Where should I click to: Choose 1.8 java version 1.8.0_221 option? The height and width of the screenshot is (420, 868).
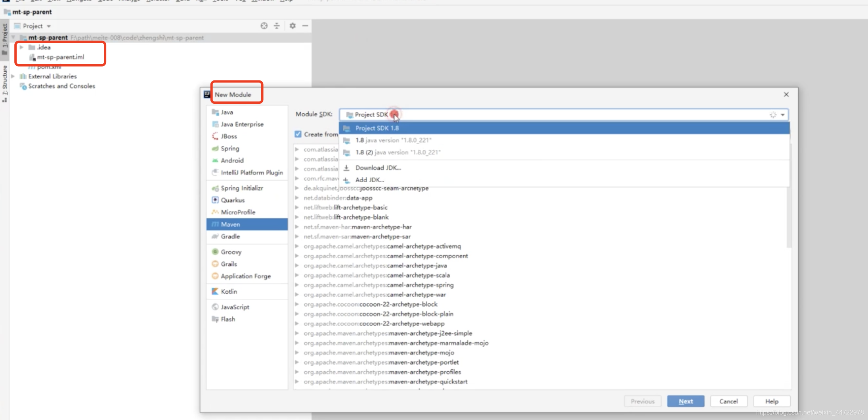[x=564, y=140]
